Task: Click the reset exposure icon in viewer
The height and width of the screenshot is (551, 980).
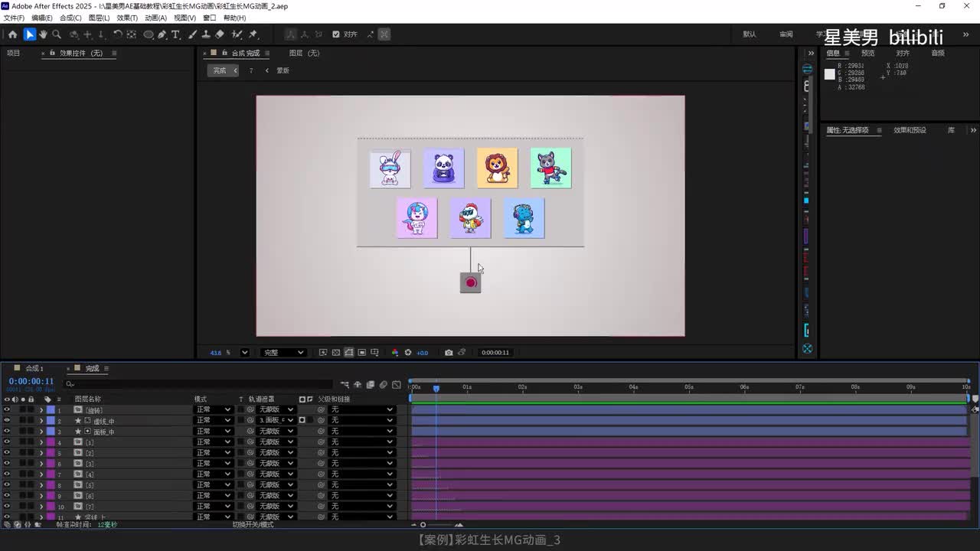Action: [x=408, y=353]
